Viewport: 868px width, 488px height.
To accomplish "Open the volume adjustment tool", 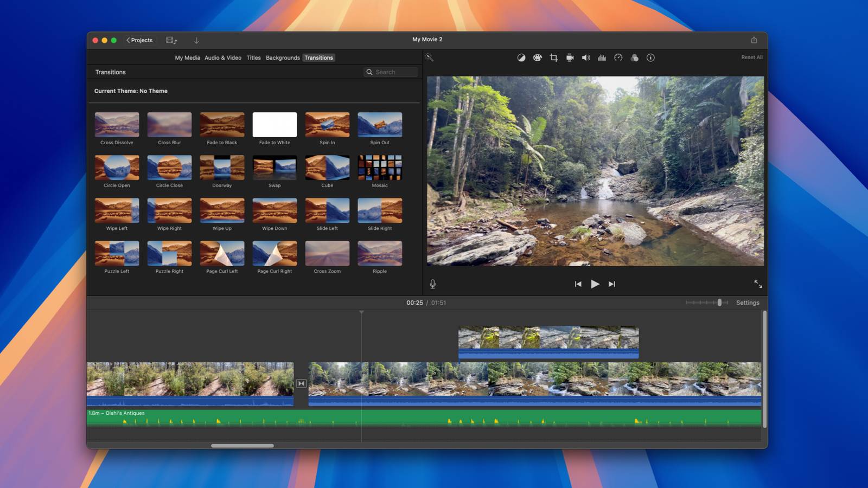I will click(586, 57).
